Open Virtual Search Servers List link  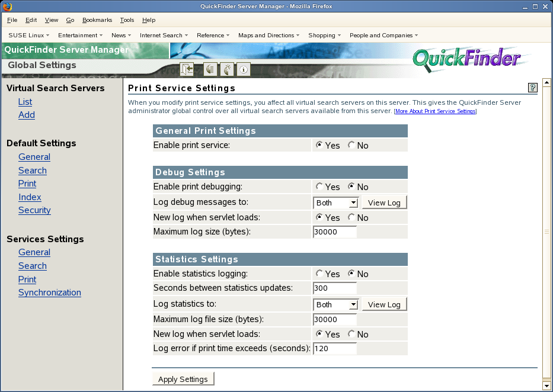(x=25, y=102)
